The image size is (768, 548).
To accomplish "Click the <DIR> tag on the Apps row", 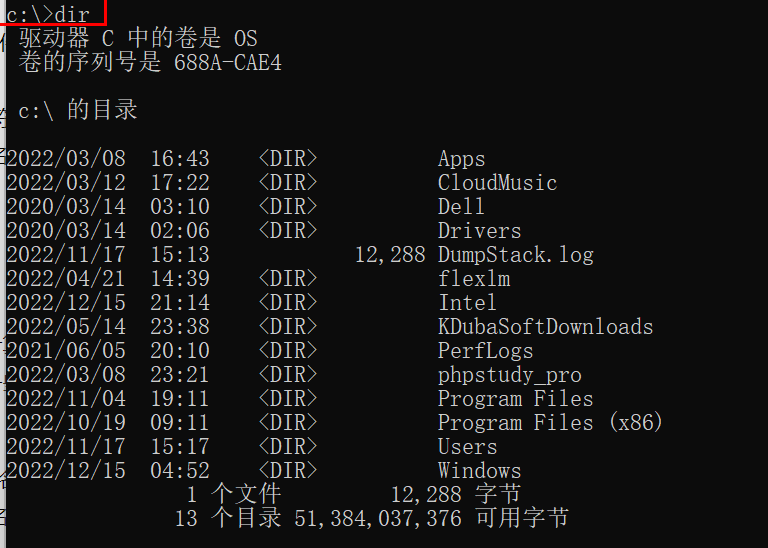I will [288, 159].
